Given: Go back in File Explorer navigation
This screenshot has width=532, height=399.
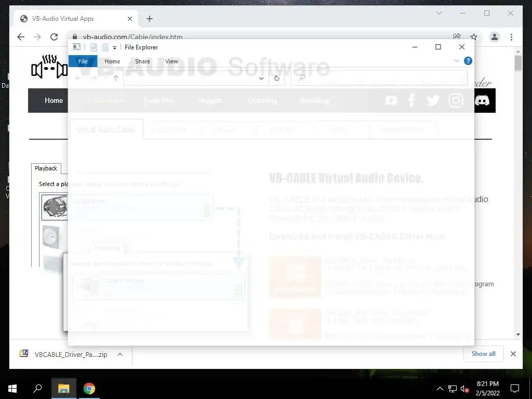Looking at the screenshot, I should (78, 78).
